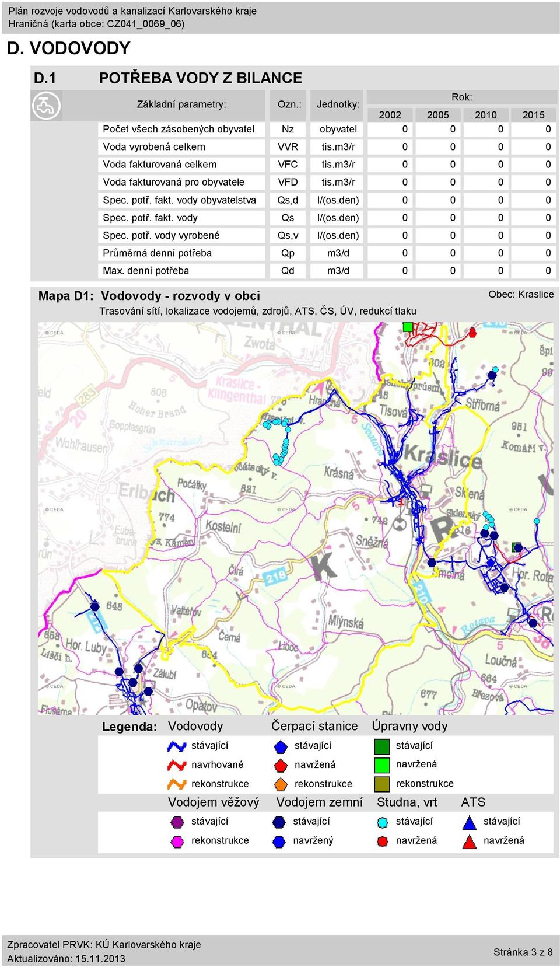Click the 'Spec. potř. vody vyrobené' row label

click(x=161, y=235)
